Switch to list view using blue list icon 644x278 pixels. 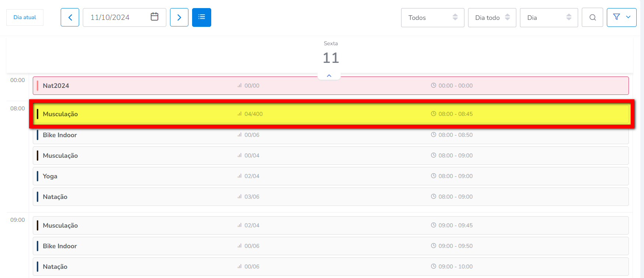point(202,17)
